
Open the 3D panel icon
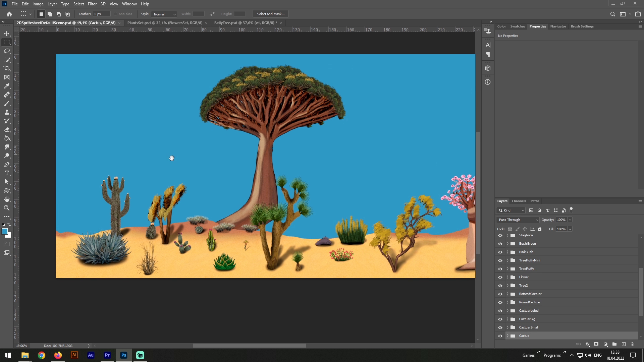pyautogui.click(x=488, y=68)
